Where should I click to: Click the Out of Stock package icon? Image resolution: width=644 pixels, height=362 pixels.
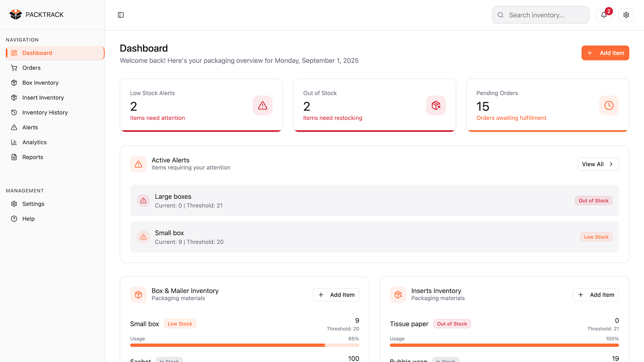click(x=436, y=105)
